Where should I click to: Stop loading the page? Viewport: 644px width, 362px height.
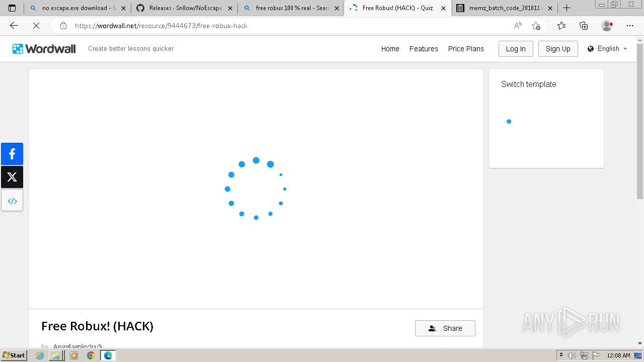tap(36, 26)
